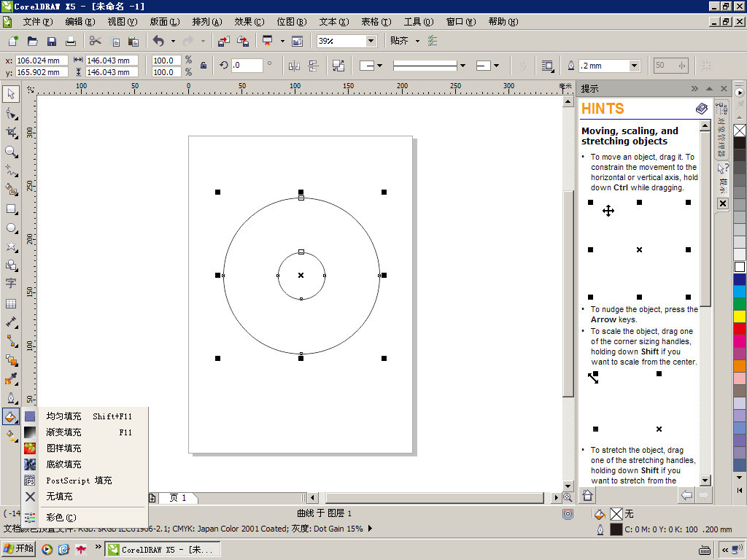Click the Cut scissors icon
Viewport: 747px width, 560px height.
pos(96,41)
